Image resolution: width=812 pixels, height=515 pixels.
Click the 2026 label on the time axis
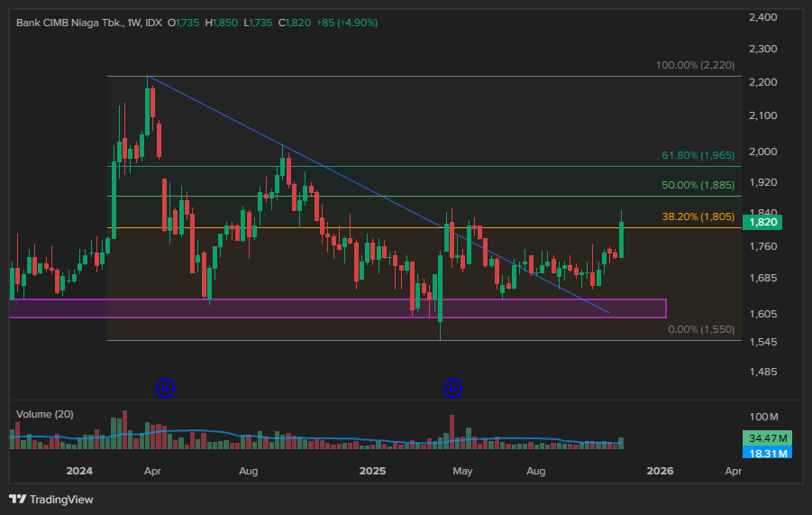coord(661,471)
